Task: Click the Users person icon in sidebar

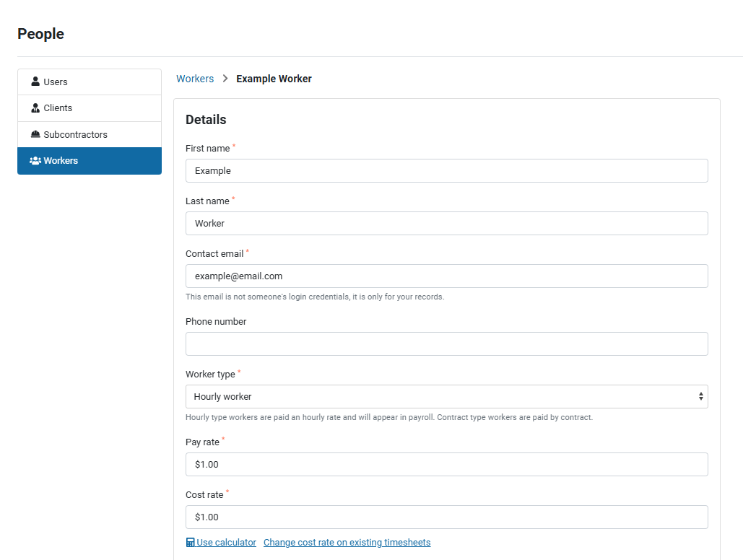Action: [x=35, y=82]
